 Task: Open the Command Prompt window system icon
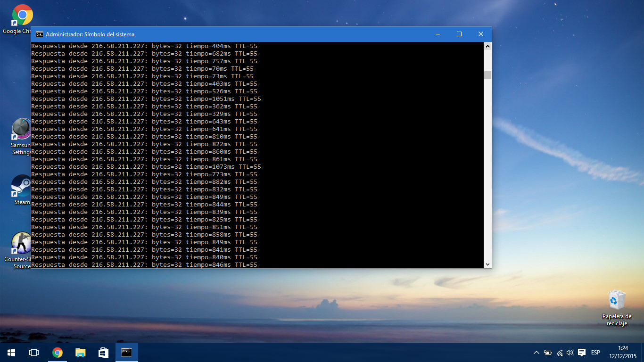[x=40, y=34]
